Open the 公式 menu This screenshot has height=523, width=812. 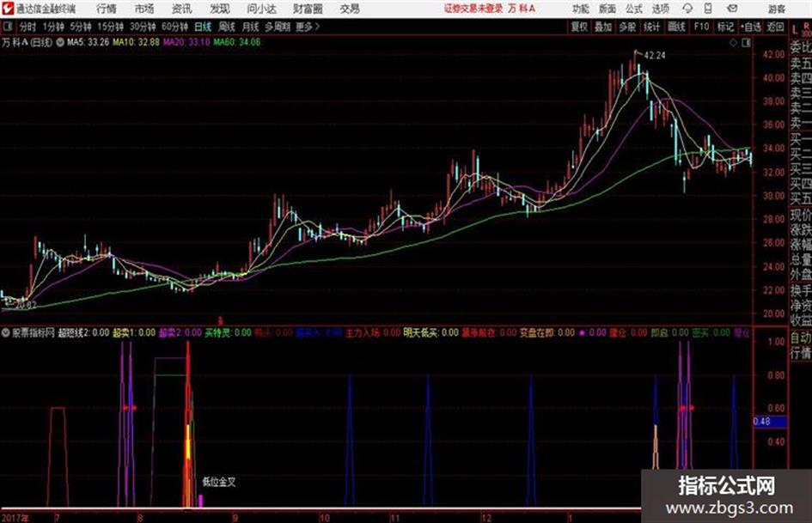[x=633, y=9]
